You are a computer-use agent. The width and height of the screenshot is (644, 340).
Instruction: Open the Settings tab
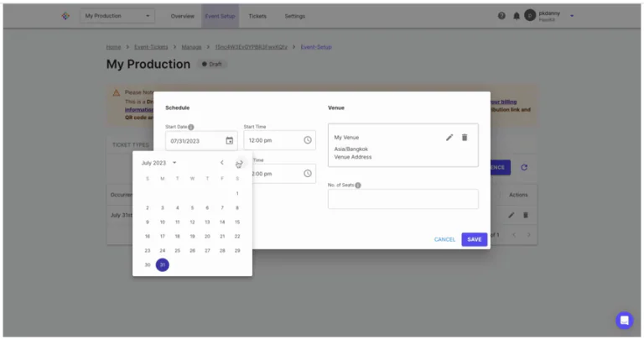coord(295,16)
